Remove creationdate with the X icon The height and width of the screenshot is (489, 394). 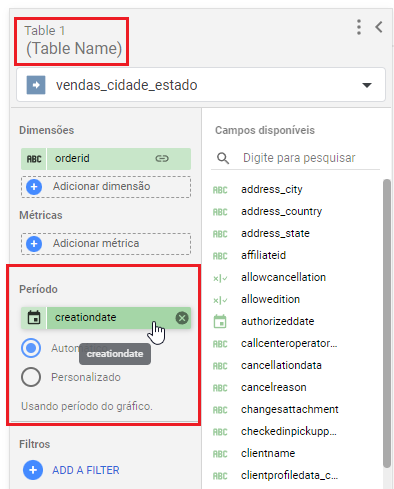click(x=182, y=318)
